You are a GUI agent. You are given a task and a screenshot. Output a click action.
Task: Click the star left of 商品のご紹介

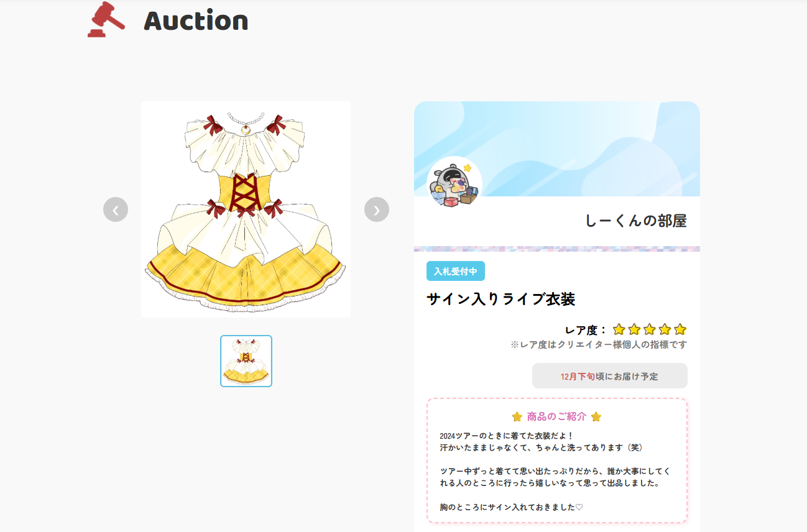tap(517, 417)
